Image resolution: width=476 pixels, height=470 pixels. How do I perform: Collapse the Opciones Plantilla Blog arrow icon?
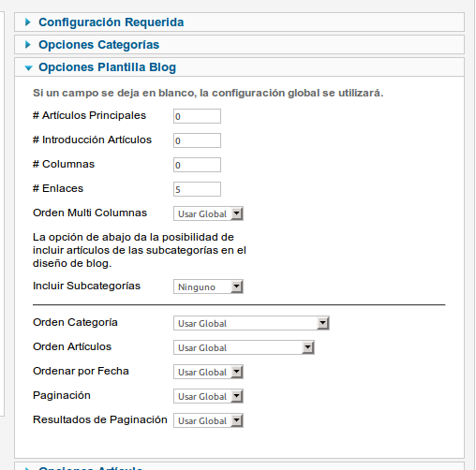28,67
